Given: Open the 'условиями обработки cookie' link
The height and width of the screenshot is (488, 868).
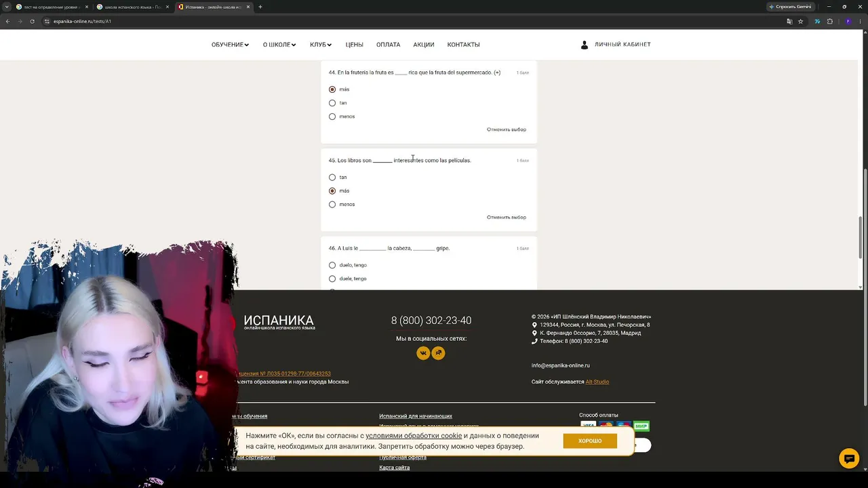Looking at the screenshot, I should (x=414, y=436).
